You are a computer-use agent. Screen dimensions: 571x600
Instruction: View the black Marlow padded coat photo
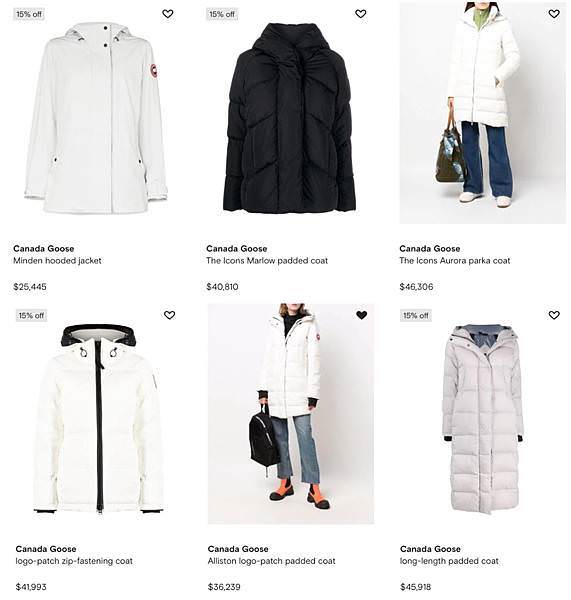tap(289, 117)
